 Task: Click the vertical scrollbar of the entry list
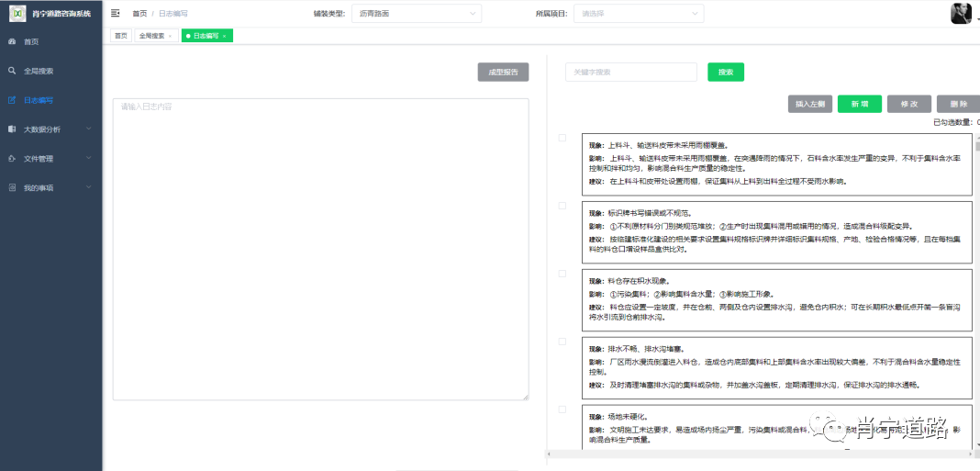point(977,147)
